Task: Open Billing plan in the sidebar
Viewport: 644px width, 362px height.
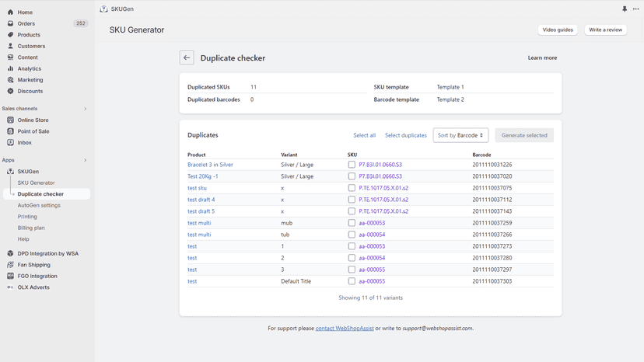Action: [x=31, y=228]
